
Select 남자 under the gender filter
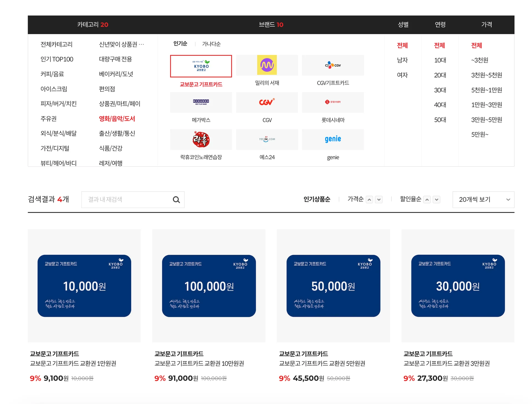[x=402, y=60]
